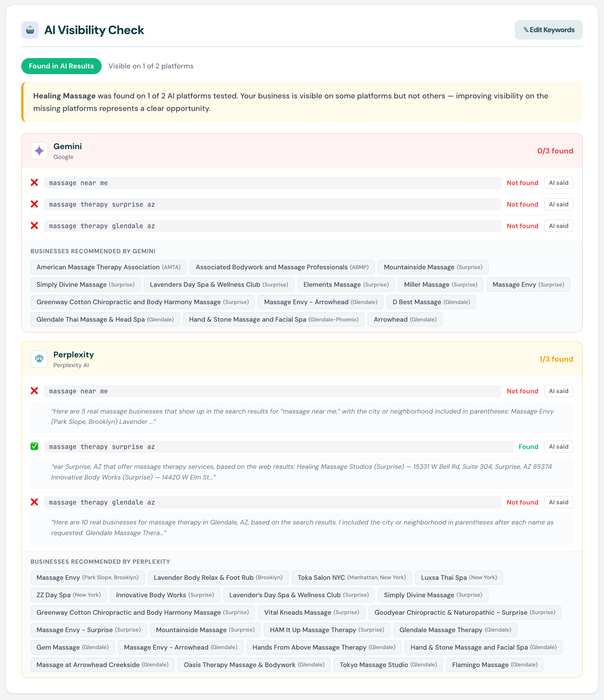The height and width of the screenshot is (700, 604).
Task: Click Gemini keyword field massage near me
Action: [x=272, y=183]
